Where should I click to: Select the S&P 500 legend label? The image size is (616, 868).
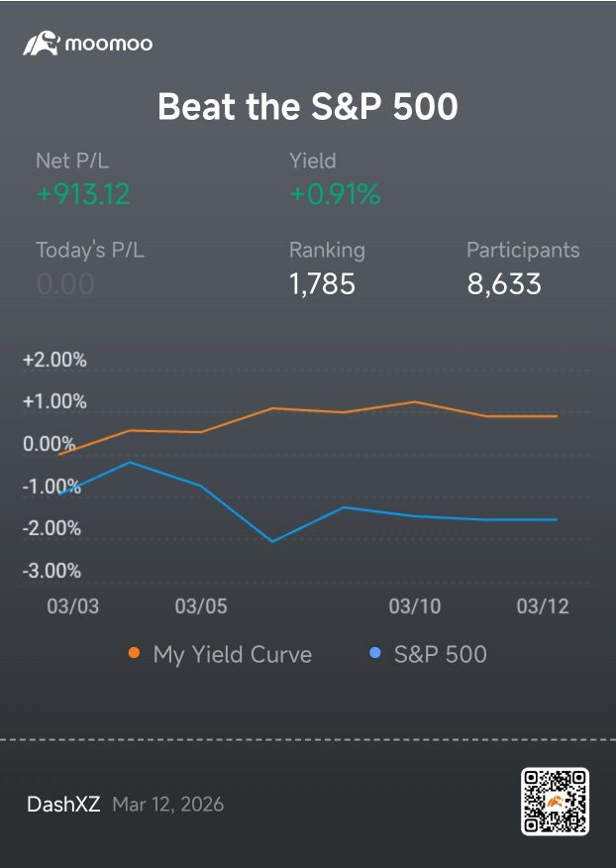440,654
